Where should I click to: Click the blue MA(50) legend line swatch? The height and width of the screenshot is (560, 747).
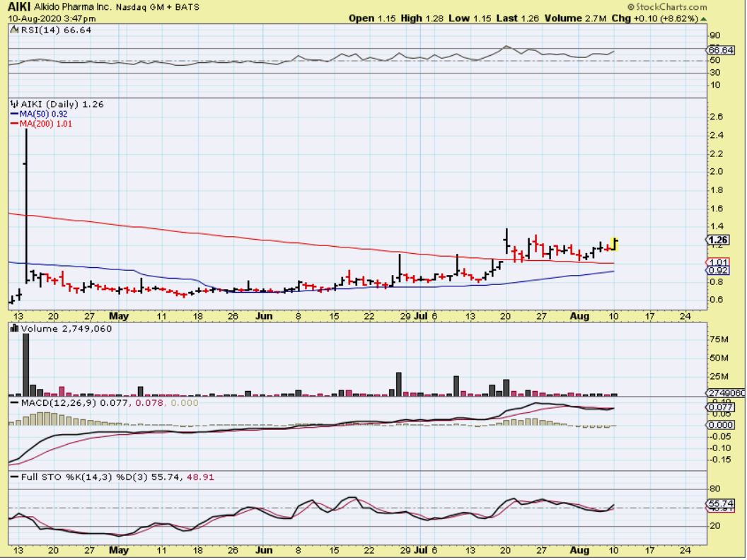(x=14, y=115)
